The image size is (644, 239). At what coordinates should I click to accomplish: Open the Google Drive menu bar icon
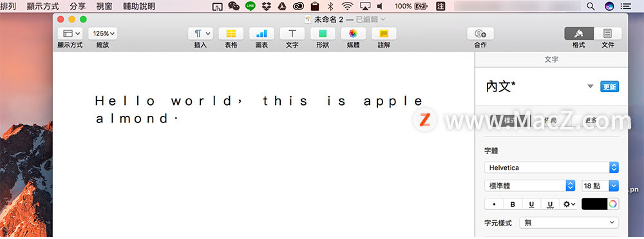[x=282, y=6]
